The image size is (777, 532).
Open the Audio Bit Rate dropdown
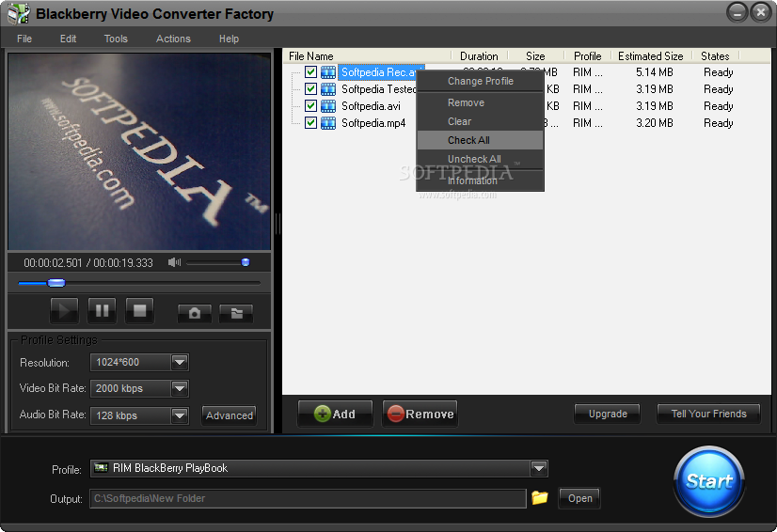tap(180, 415)
